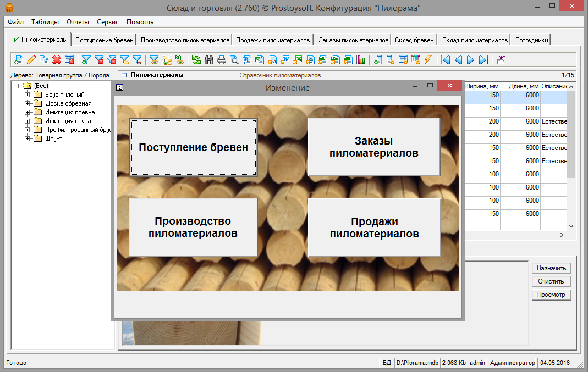
Task: Click the green refresh arrows icon
Action: (x=196, y=60)
